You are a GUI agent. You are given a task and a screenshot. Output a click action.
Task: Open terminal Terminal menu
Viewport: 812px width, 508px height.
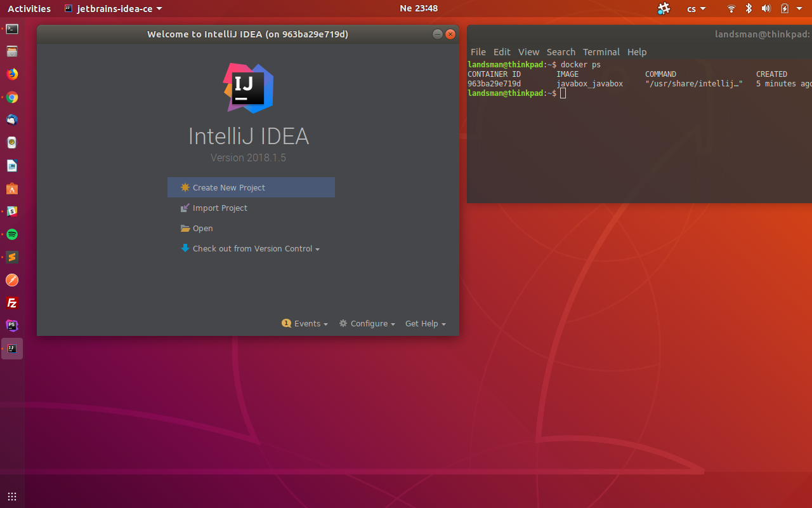point(601,52)
